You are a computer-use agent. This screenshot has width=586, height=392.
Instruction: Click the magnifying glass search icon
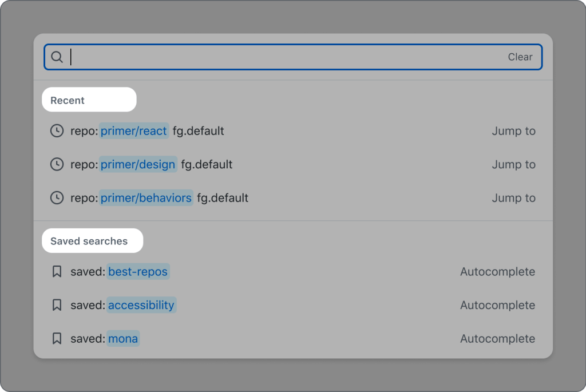(57, 57)
